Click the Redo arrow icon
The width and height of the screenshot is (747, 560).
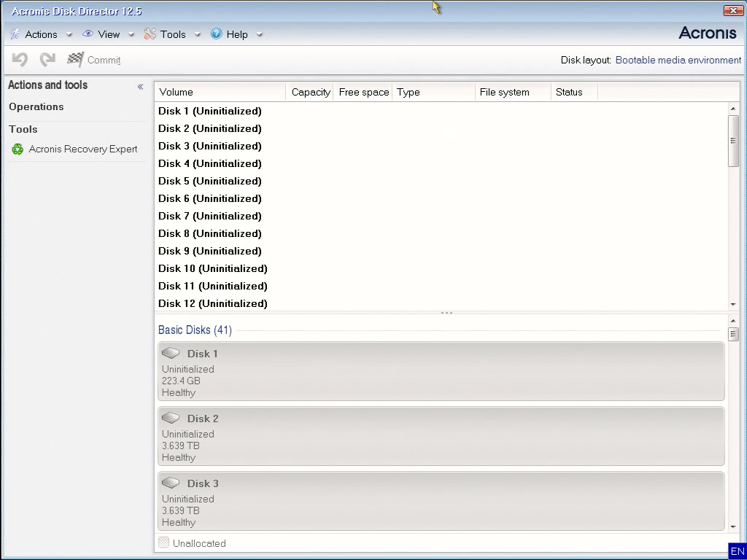(x=47, y=60)
